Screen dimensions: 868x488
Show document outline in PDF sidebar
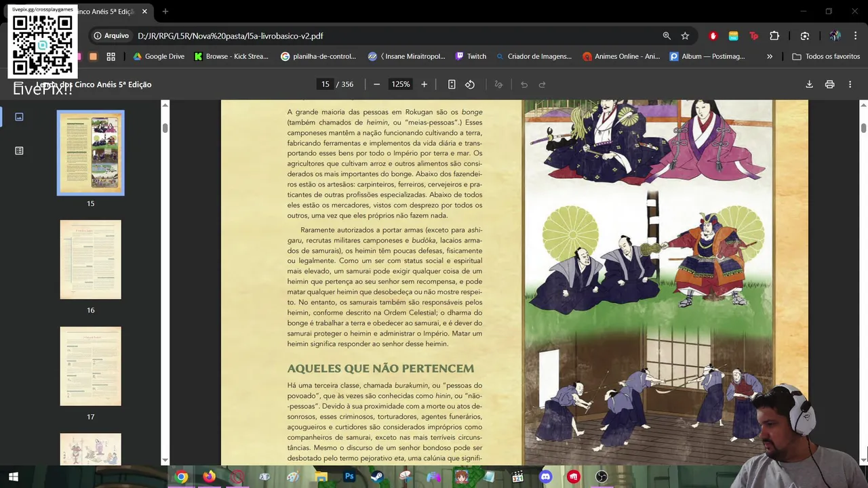pyautogui.click(x=19, y=150)
